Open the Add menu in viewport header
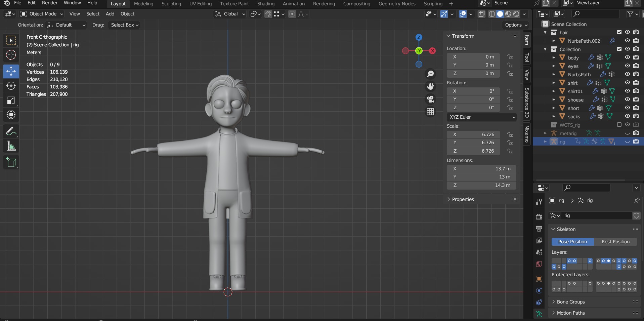 (110, 14)
